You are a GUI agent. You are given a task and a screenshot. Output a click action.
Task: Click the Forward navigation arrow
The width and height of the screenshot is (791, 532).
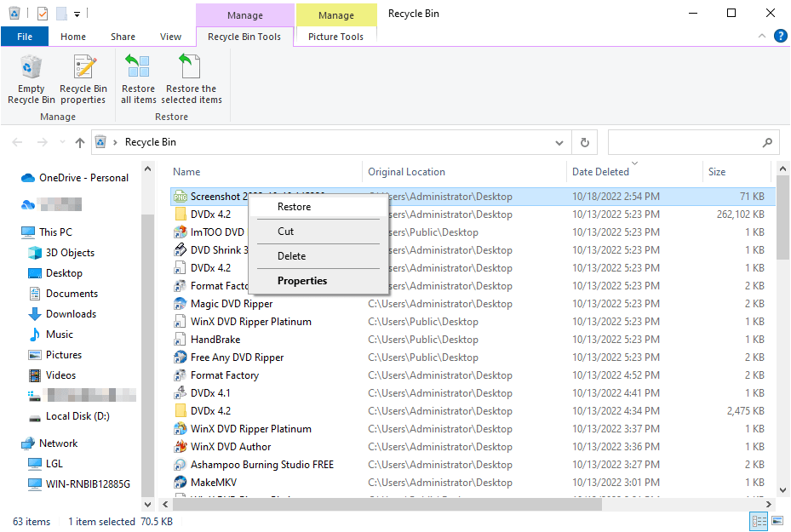click(43, 143)
